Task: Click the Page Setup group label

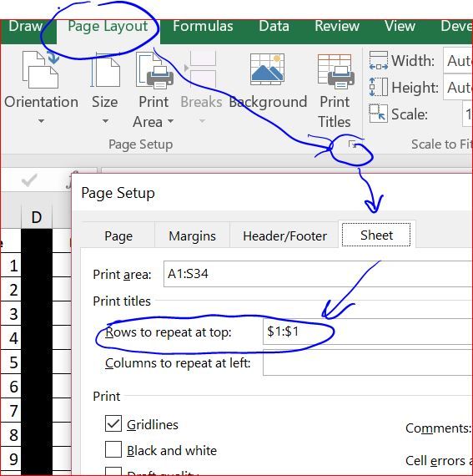Action: 141,144
